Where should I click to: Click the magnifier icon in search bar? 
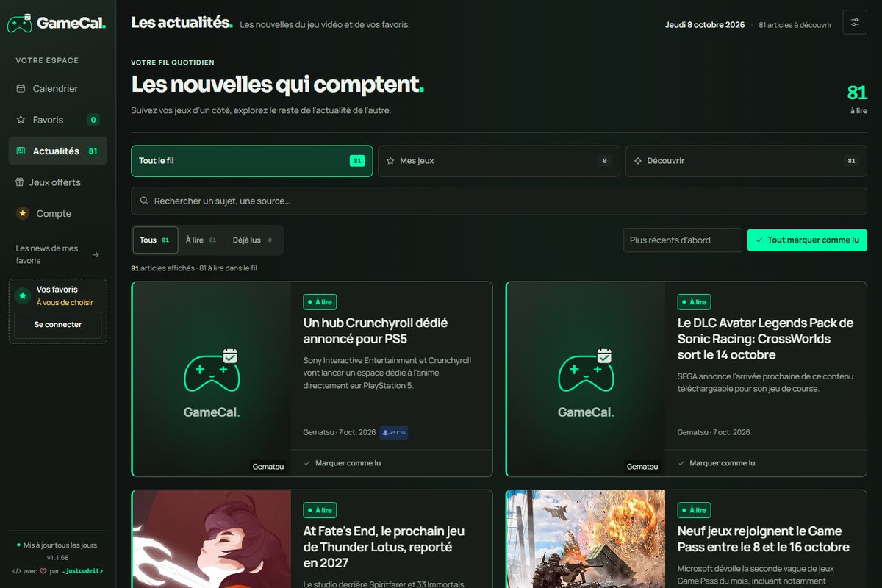(x=144, y=201)
